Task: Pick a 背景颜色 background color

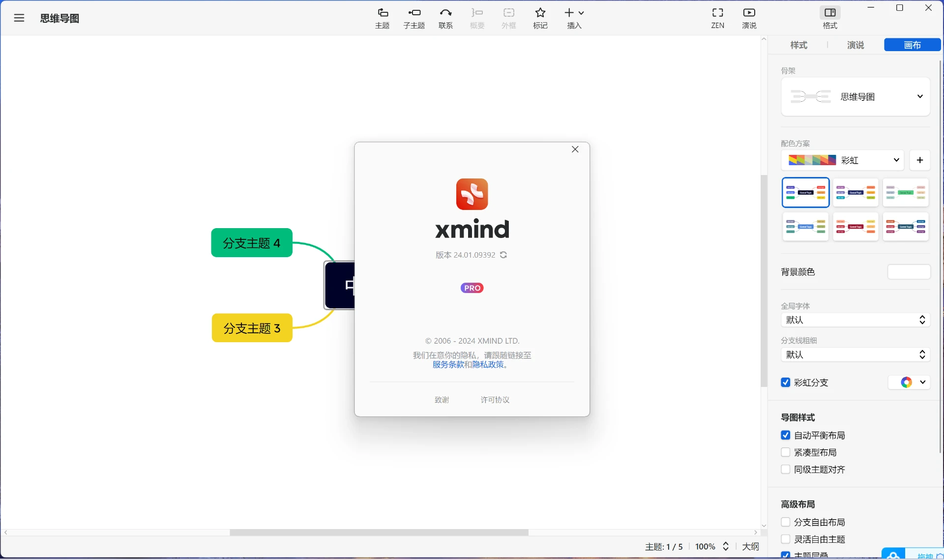Action: tap(909, 272)
